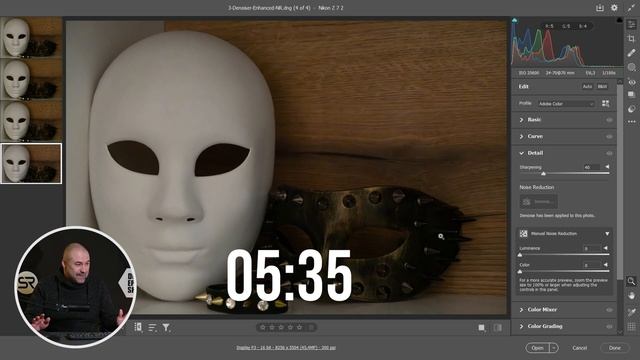Select the third filmstrip thumbnail
Image resolution: width=640 pixels, height=360 pixels.
coord(31,121)
